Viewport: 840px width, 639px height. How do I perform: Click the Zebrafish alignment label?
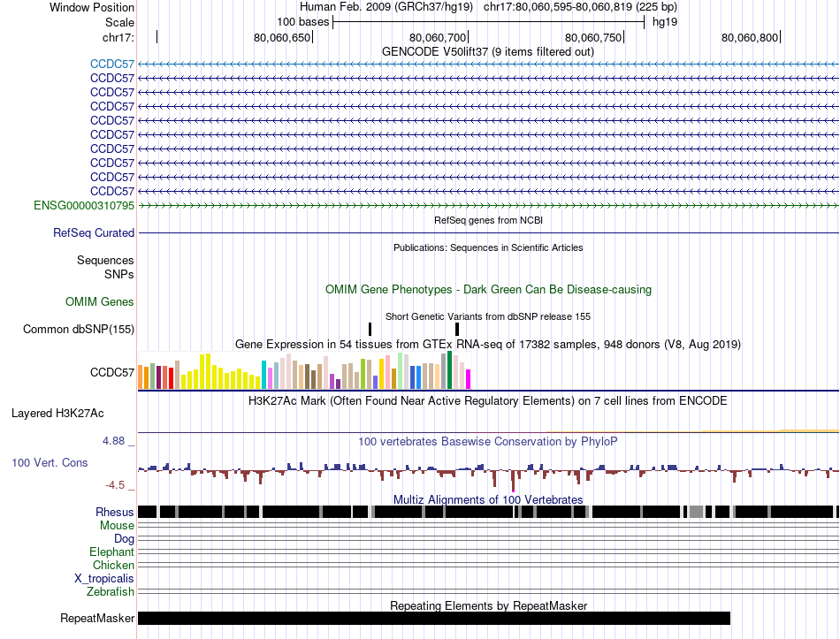pos(111,592)
